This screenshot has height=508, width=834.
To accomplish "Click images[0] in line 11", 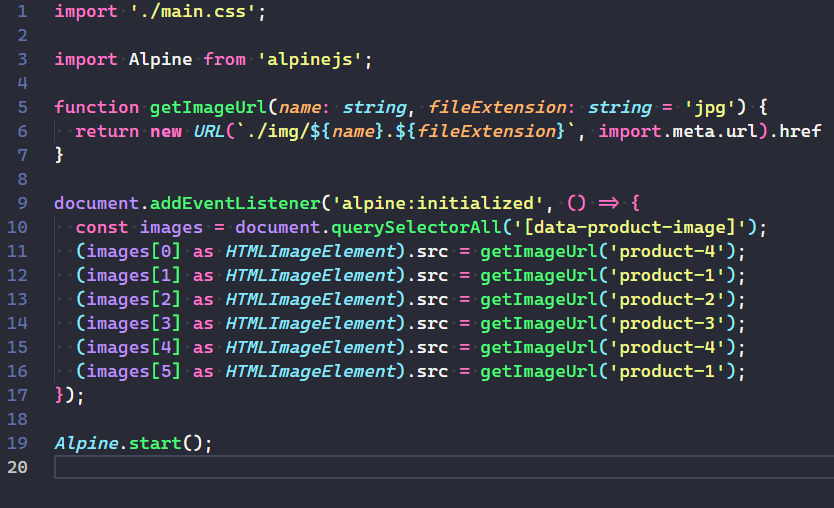I will [x=134, y=251].
